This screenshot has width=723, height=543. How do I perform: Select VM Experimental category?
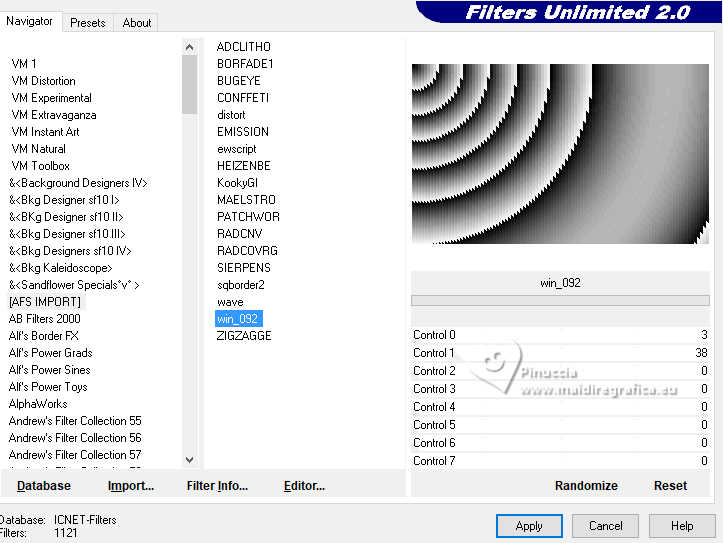coord(51,98)
